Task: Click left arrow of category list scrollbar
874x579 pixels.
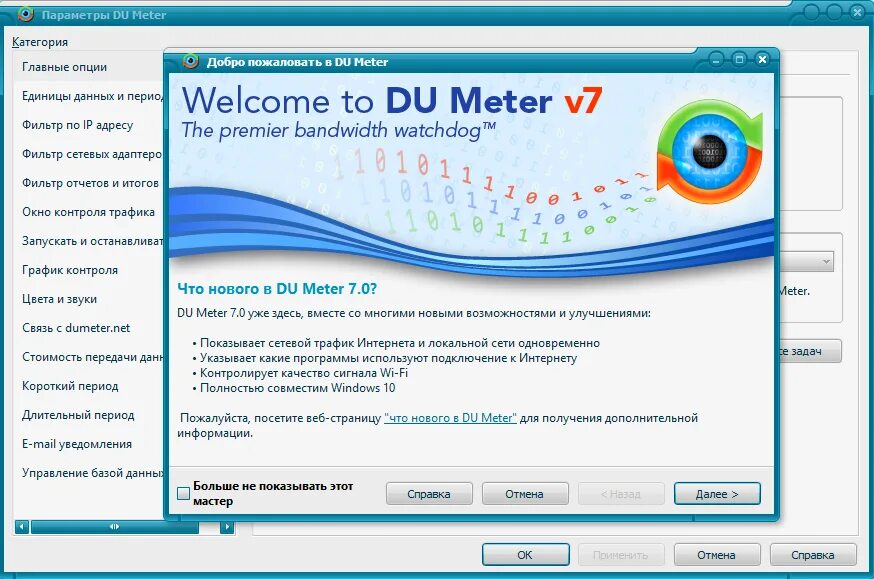Action: coord(22,527)
